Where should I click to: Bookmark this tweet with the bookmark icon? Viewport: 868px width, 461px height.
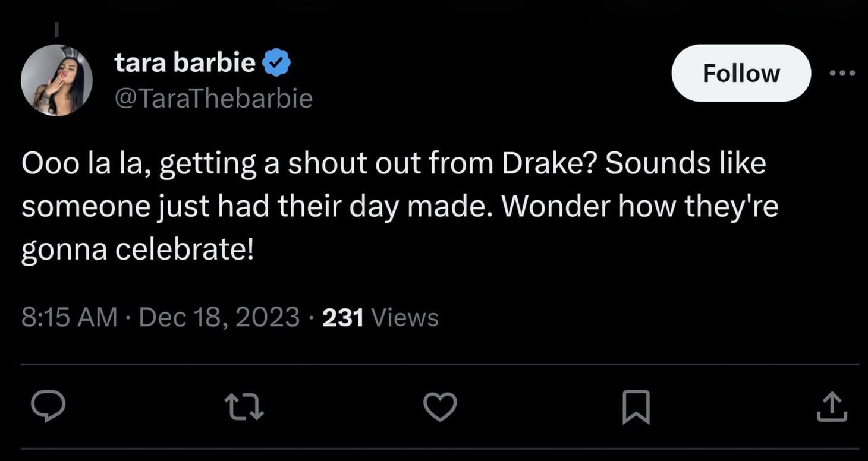pos(636,406)
